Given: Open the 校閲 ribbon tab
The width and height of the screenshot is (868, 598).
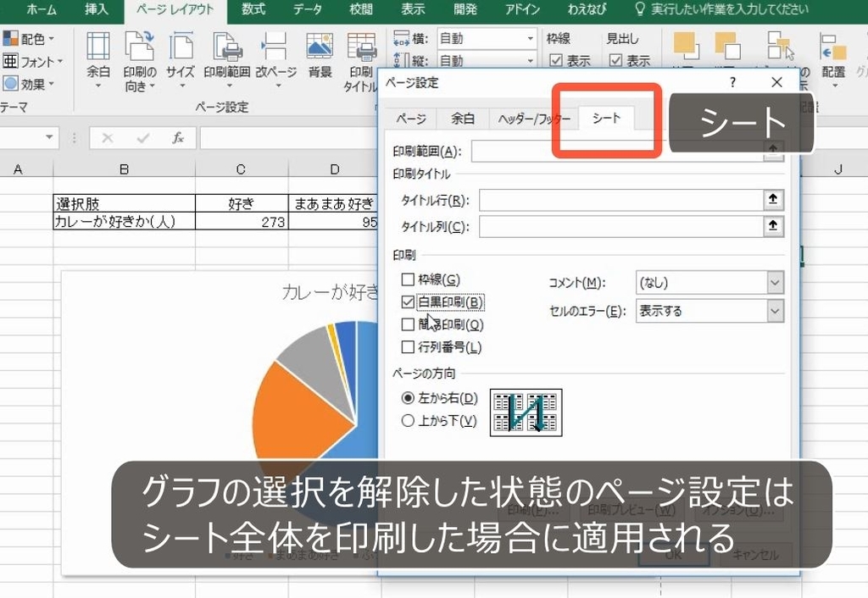Looking at the screenshot, I should pos(361,9).
